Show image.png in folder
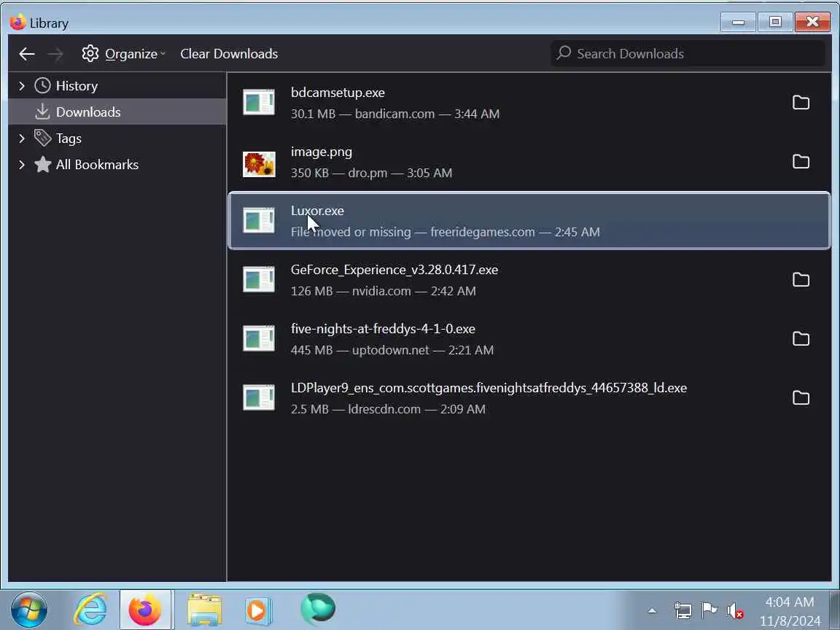 tap(801, 161)
